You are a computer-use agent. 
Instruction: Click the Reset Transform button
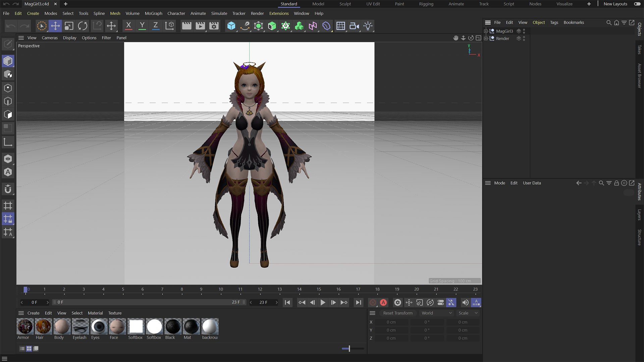coord(398,313)
